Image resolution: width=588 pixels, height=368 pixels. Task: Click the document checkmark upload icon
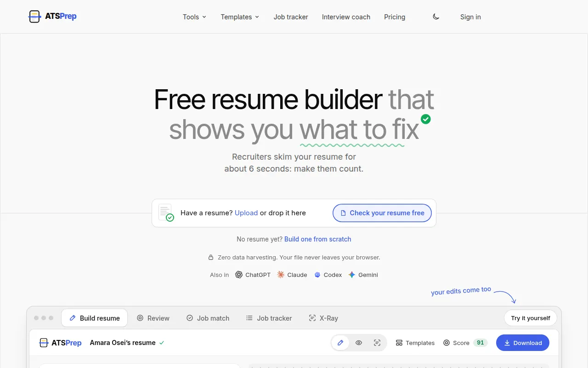[166, 213]
